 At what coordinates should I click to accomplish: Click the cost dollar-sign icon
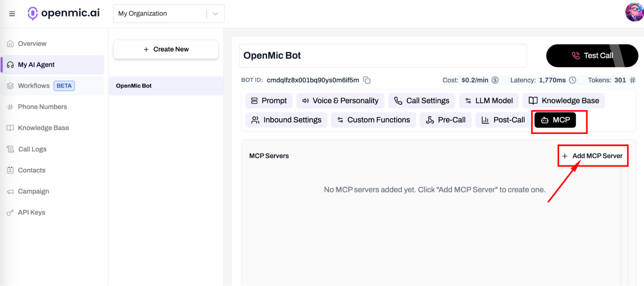click(495, 80)
